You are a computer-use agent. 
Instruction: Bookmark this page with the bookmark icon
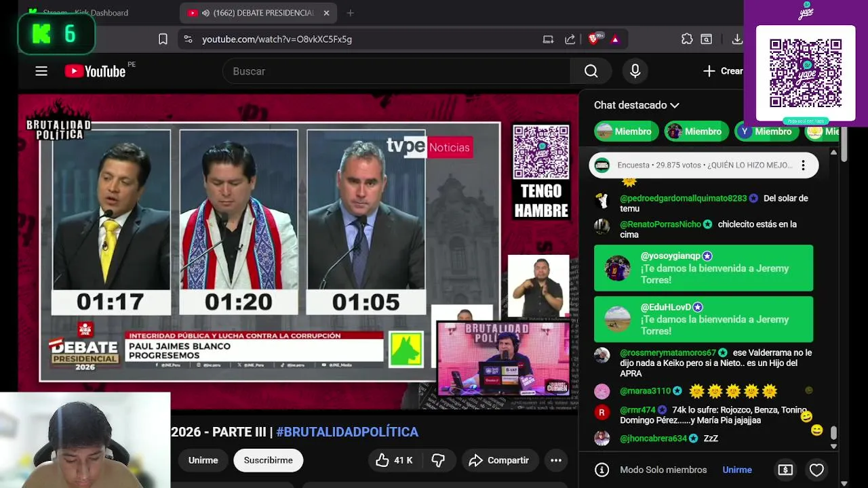163,39
